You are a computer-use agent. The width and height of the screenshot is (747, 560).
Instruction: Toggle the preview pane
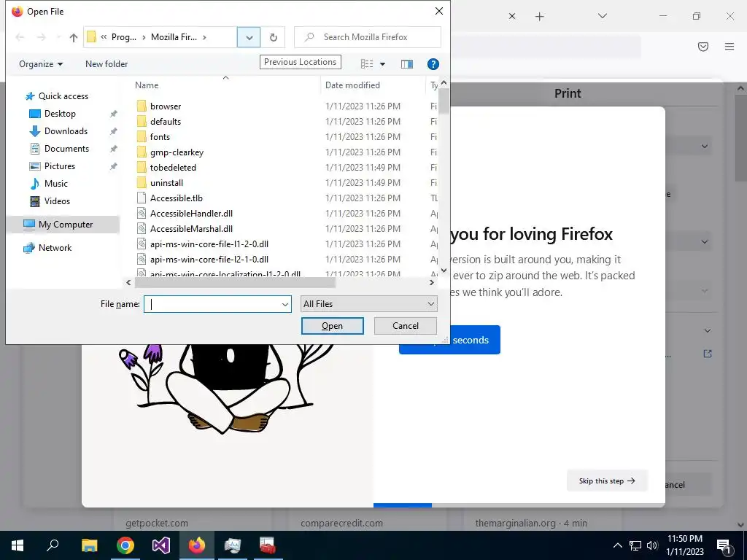(x=407, y=64)
